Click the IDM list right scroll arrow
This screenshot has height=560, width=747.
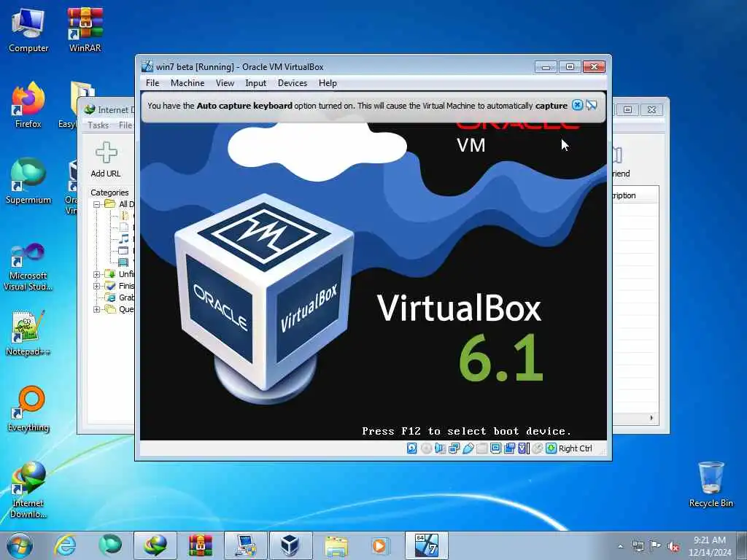651,418
